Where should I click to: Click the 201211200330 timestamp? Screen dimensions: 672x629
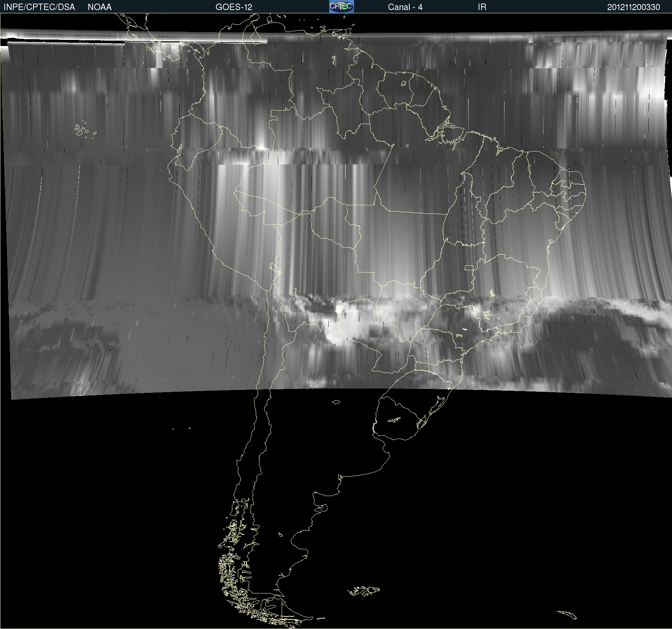coord(633,7)
